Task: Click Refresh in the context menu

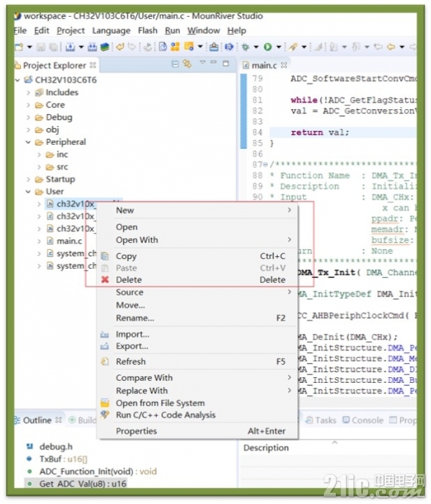Action: [x=197, y=362]
